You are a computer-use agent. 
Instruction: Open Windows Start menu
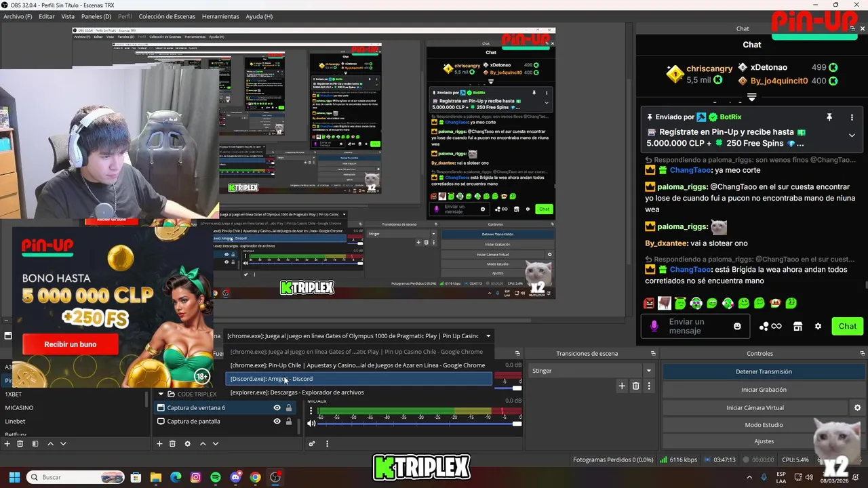pos(14,477)
